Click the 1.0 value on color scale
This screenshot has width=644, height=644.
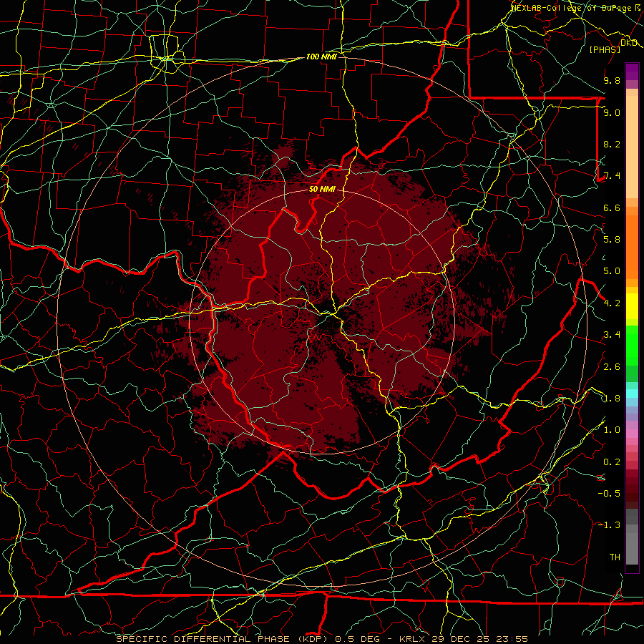point(612,430)
